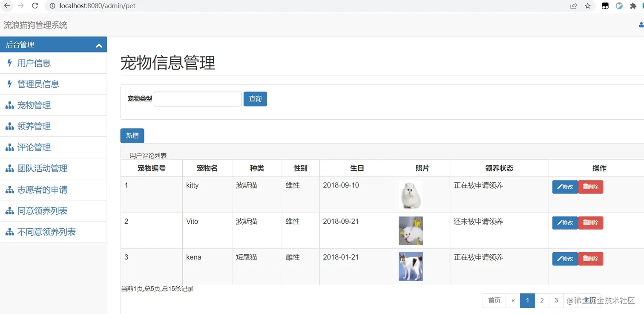Select 后台管理 in the sidebar header
This screenshot has width=644, height=314.
(20, 44)
